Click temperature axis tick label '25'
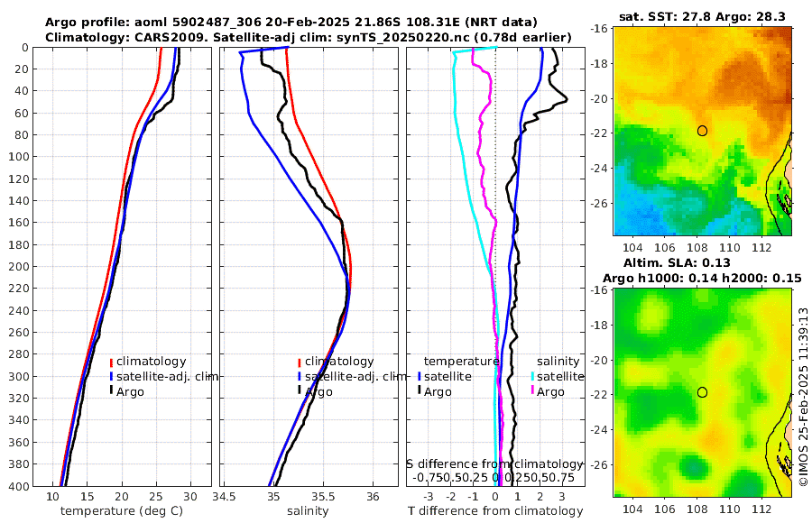The width and height of the screenshot is (812, 523). click(x=156, y=497)
